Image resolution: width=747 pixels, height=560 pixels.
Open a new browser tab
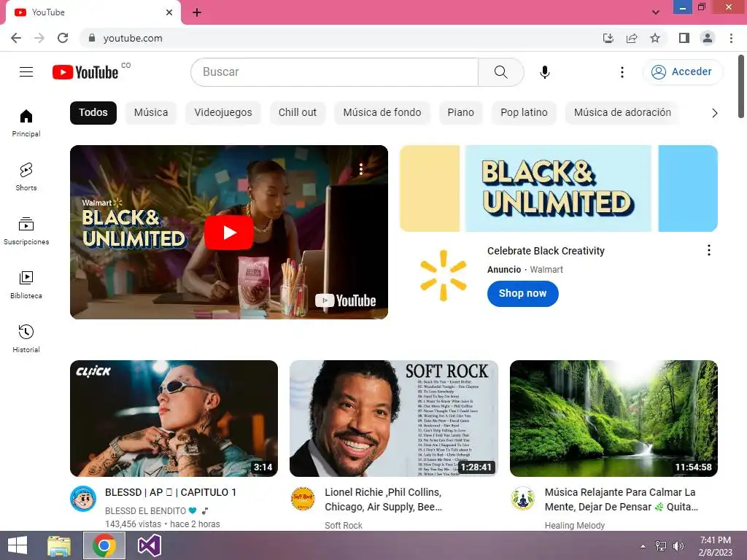[x=197, y=12]
